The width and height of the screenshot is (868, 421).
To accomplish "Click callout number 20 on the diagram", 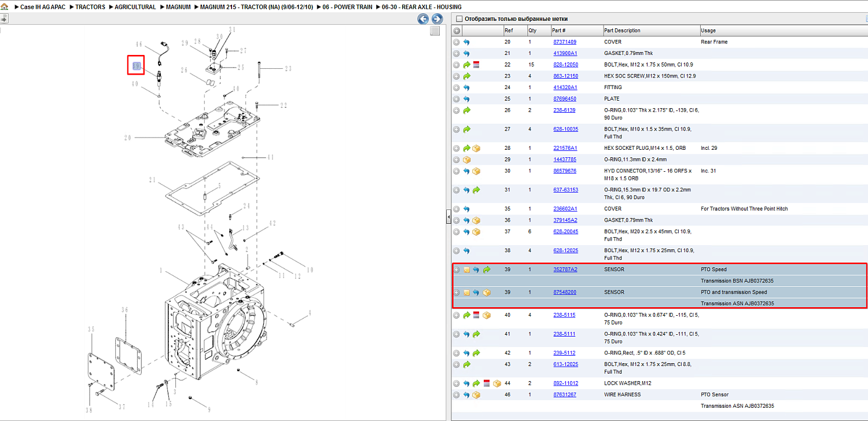I will click(x=128, y=138).
